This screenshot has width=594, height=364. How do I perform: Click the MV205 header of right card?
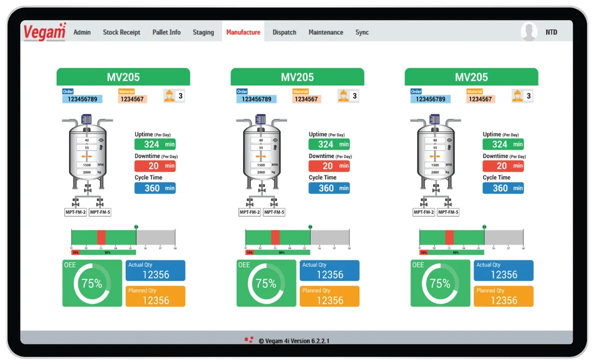[x=471, y=77]
